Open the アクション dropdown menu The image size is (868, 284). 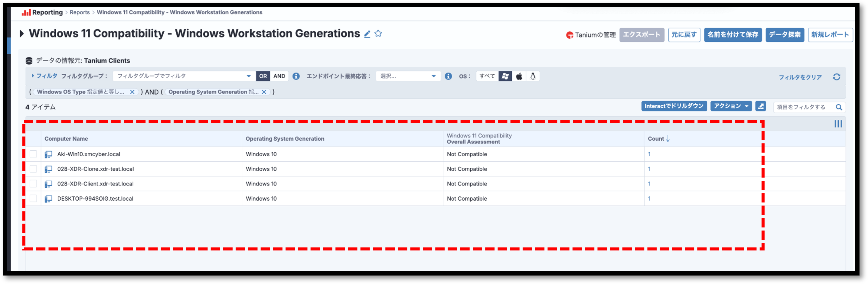coord(731,106)
